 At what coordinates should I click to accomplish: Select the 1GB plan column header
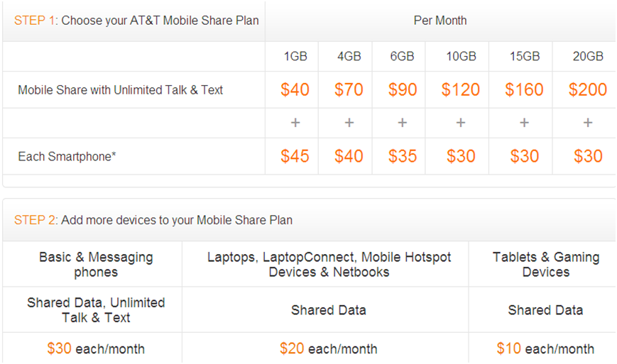pyautogui.click(x=295, y=57)
